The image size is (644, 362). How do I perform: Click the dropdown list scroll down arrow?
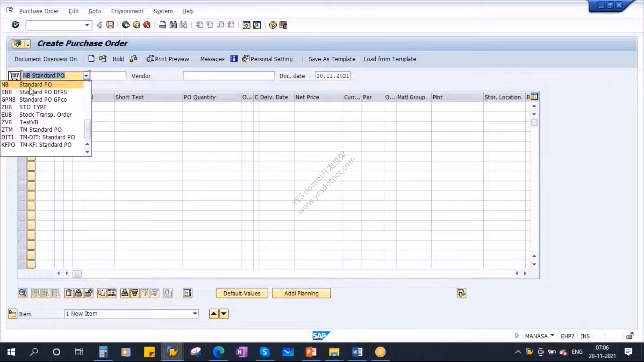pyautogui.click(x=87, y=152)
